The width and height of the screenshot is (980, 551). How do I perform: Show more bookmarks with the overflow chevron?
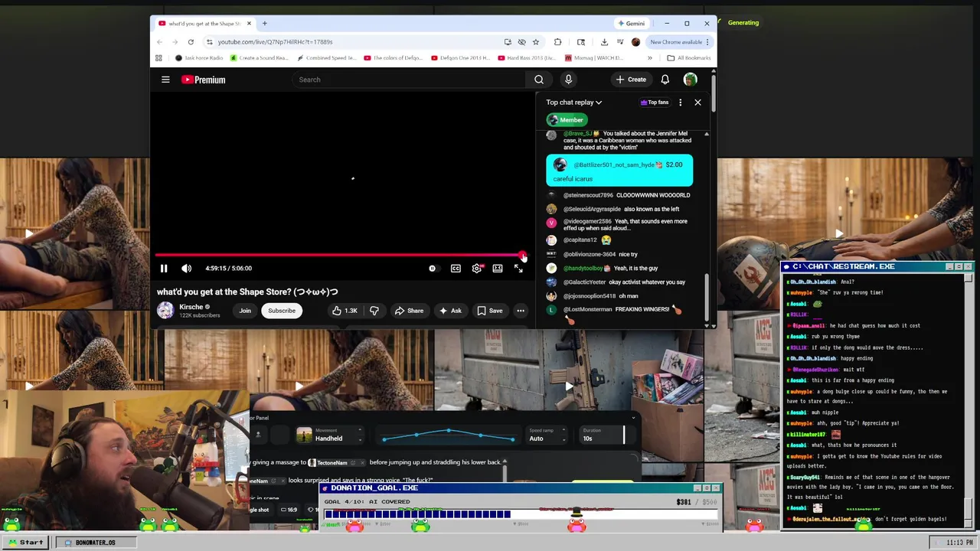[650, 58]
